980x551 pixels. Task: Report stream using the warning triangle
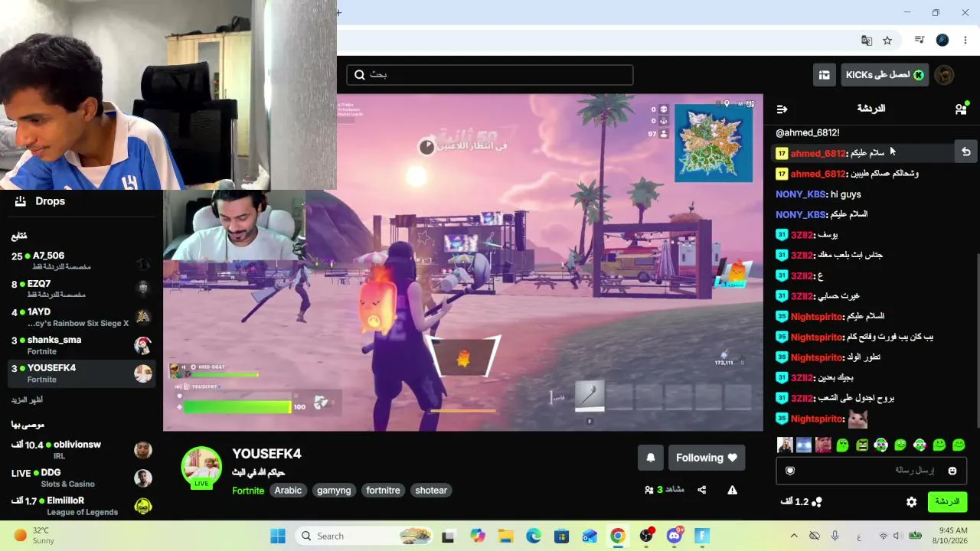point(733,490)
